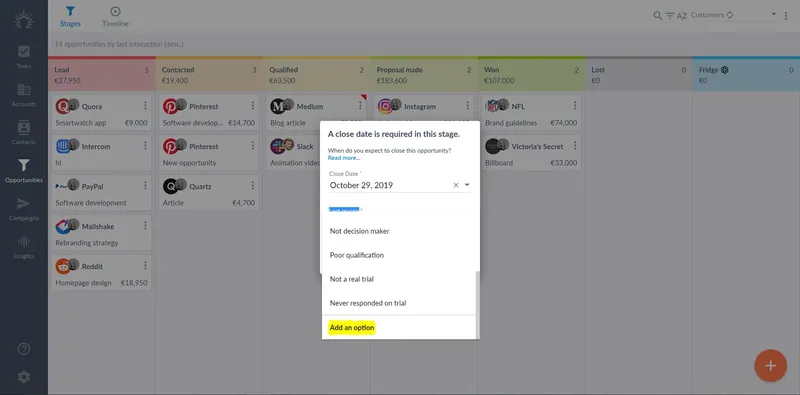Click the A-Z sort icon
Screen dimensions: 800x395
point(682,16)
